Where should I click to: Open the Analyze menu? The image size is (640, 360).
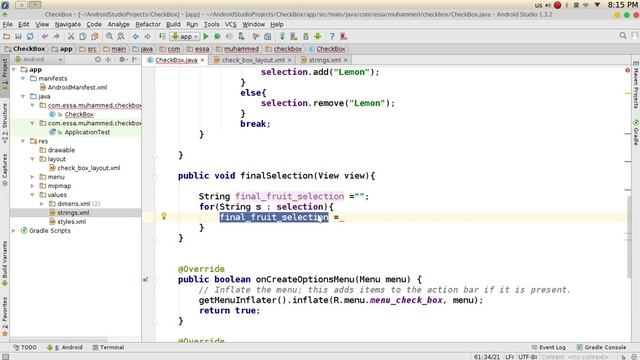(118, 24)
